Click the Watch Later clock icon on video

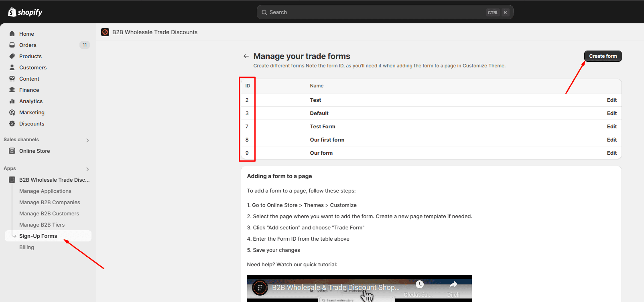click(x=420, y=284)
